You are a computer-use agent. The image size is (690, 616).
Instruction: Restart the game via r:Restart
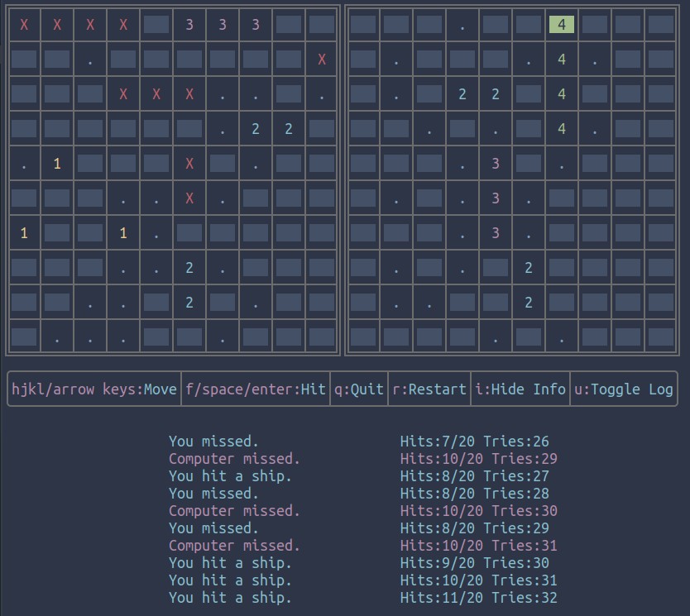point(429,389)
